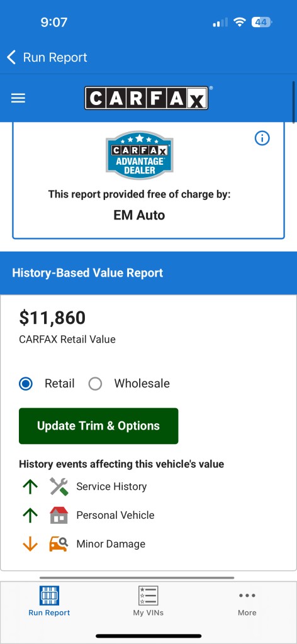The image size is (297, 644).
Task: Open the hamburger menu
Action: [18, 98]
